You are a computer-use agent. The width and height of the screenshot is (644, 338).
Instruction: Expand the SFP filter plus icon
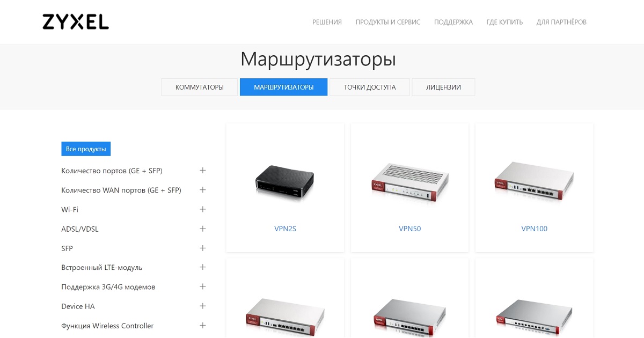(x=202, y=248)
